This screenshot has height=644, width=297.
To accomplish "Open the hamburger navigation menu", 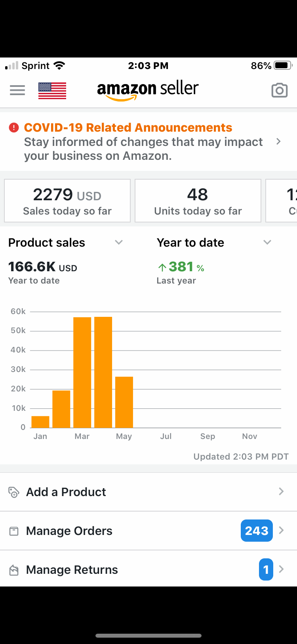I will point(17,90).
